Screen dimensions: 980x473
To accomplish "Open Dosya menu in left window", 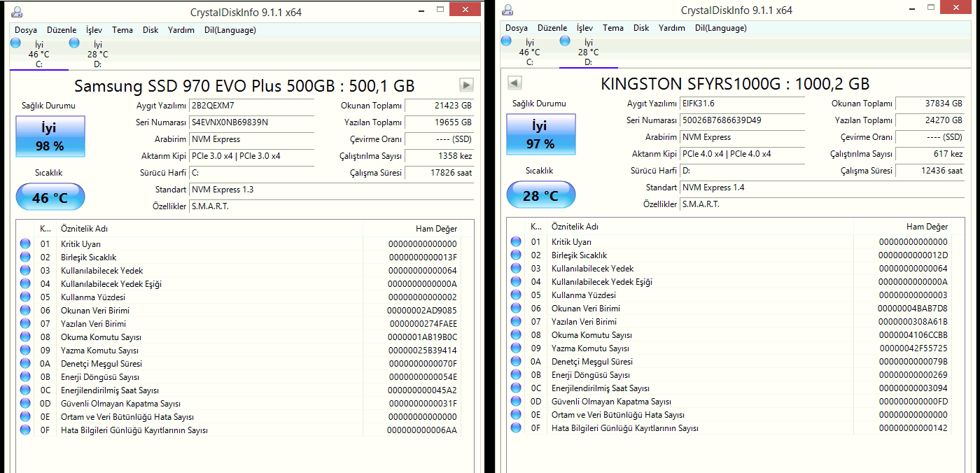I will (26, 30).
